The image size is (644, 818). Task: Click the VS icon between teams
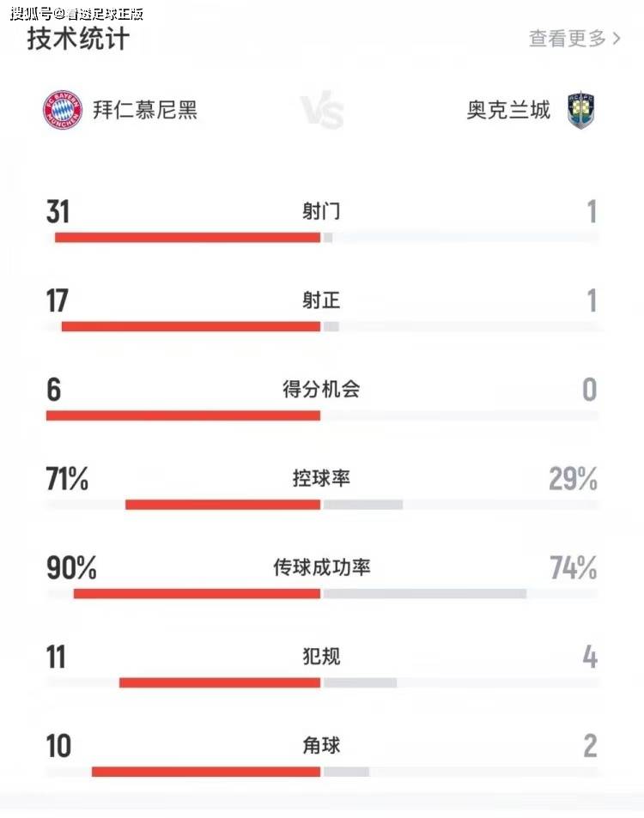pyautogui.click(x=322, y=112)
